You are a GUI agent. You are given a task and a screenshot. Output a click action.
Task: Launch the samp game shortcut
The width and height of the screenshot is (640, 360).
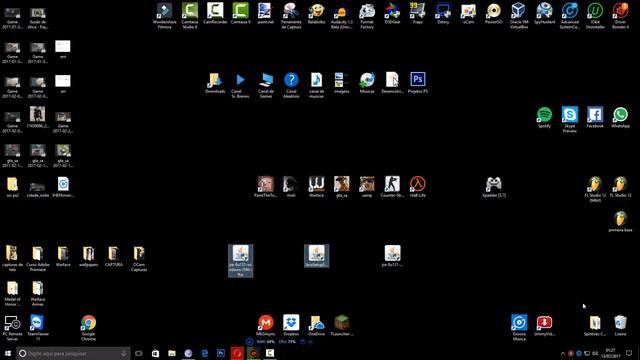point(367,187)
